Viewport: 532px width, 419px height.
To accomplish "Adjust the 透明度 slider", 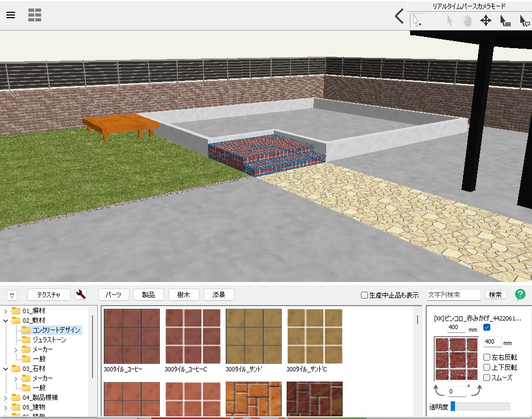I will tap(453, 406).
